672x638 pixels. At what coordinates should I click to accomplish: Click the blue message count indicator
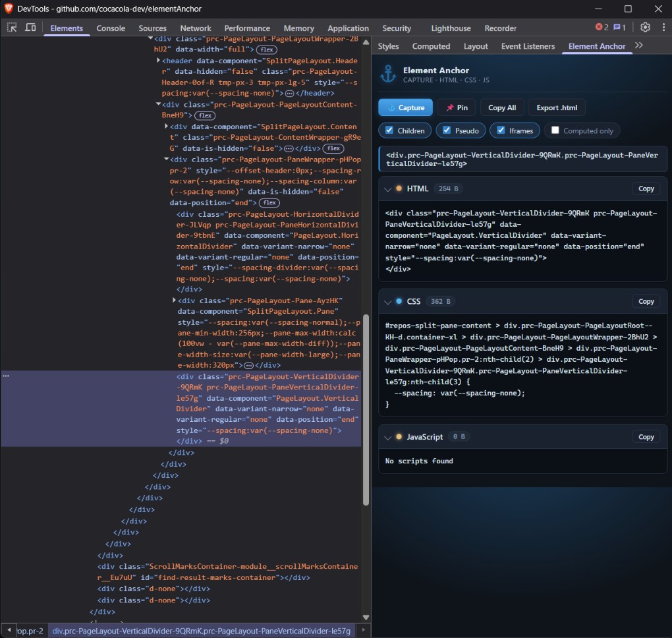[619, 28]
